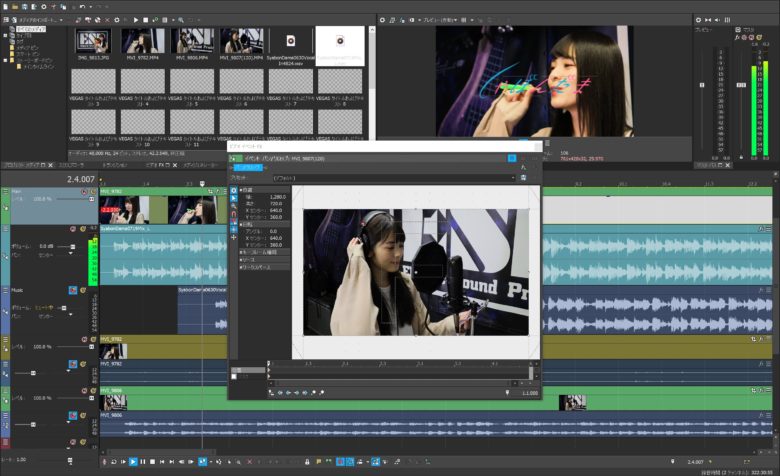Toggle Enable Snapping in timeline toolbar

click(340, 462)
